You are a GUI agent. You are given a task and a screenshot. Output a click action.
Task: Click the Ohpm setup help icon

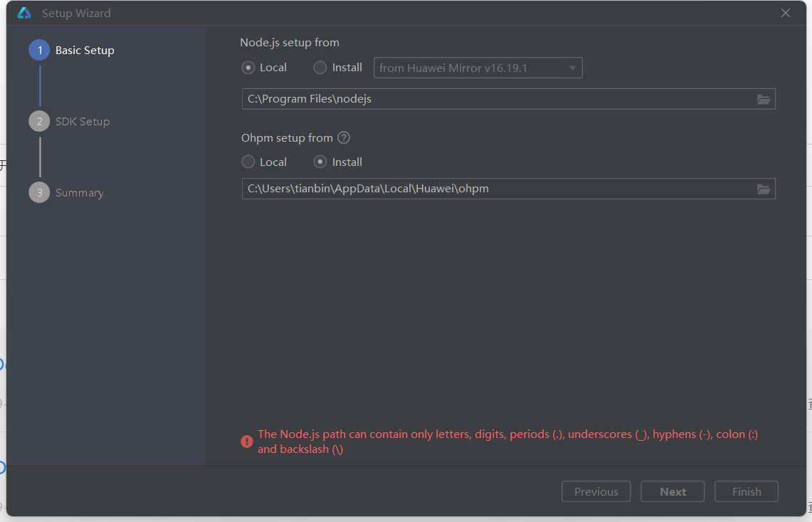click(344, 137)
